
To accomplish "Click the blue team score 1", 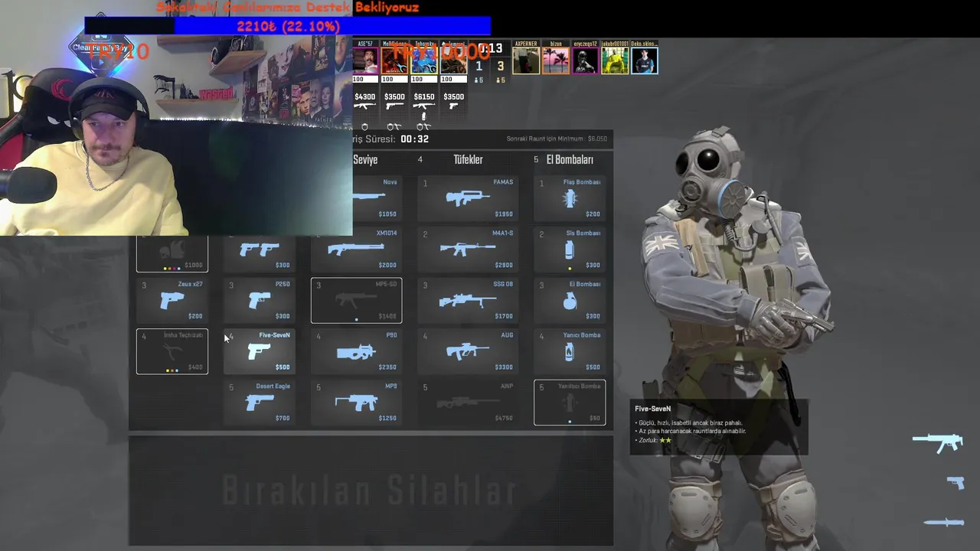I will pyautogui.click(x=479, y=67).
